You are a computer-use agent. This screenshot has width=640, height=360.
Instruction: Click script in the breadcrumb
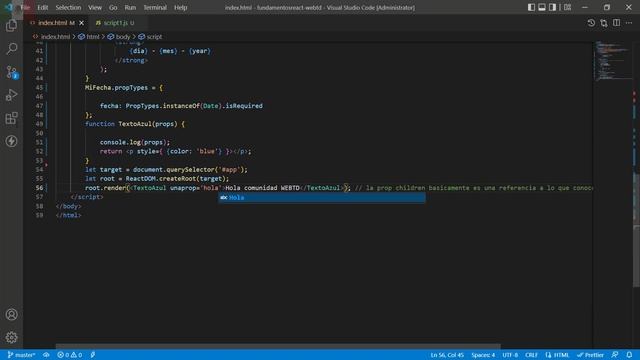[154, 37]
